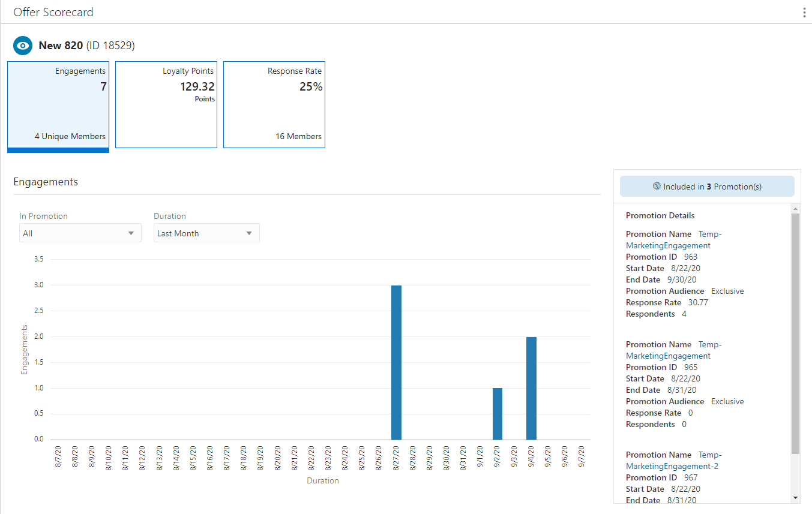This screenshot has width=812, height=514.
Task: Click the '4 Unique Members' text
Action: [70, 136]
